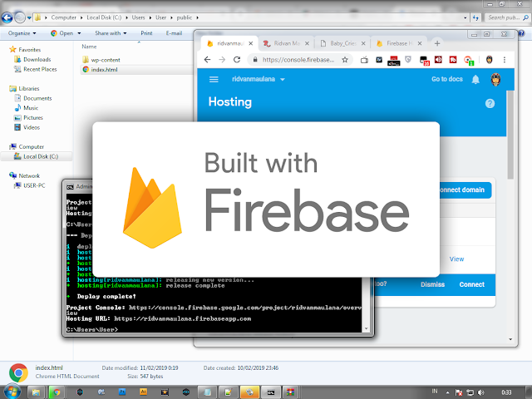Select the wp-content folder
Screen dimensions: 532x399
tap(106, 60)
